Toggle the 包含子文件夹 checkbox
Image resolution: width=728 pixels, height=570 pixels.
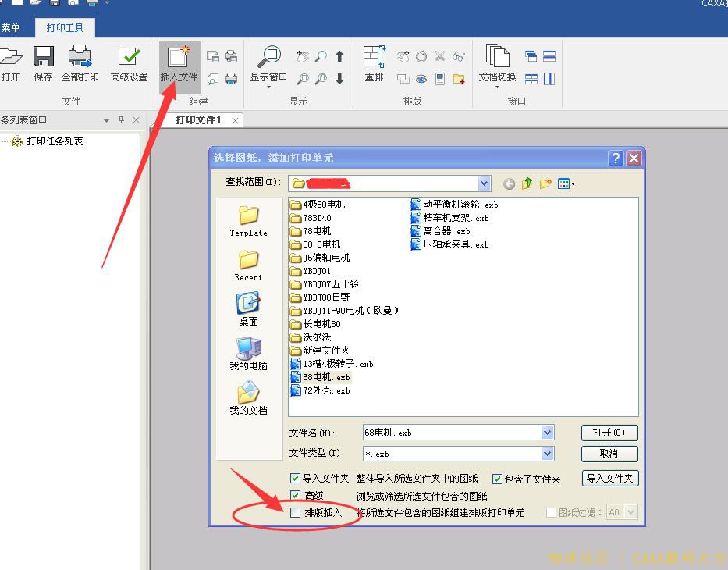click(497, 479)
